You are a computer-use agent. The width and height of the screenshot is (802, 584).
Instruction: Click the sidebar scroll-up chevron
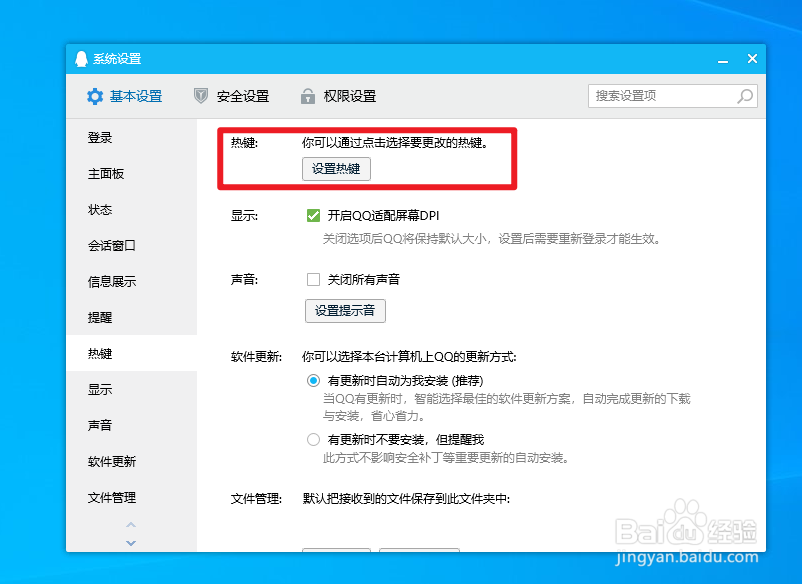click(x=131, y=525)
